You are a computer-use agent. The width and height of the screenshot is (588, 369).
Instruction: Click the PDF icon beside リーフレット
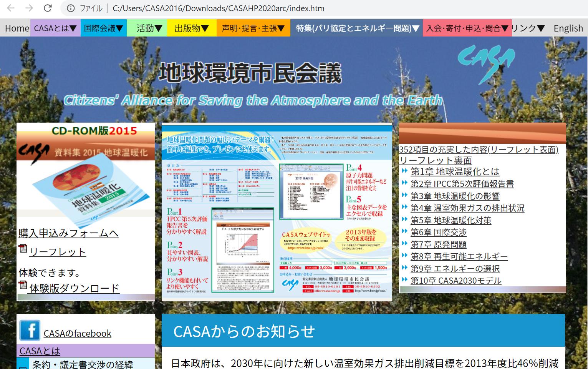[x=23, y=248]
